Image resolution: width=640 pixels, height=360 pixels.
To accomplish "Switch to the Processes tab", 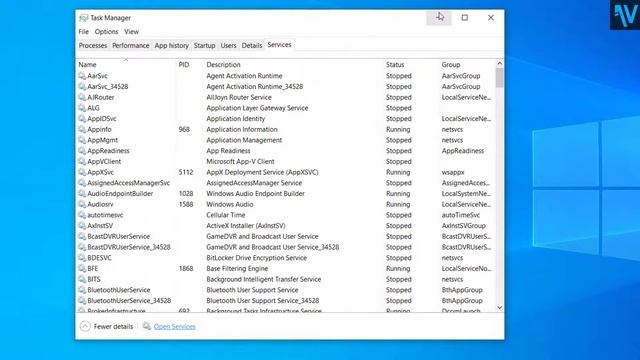I will (93, 45).
